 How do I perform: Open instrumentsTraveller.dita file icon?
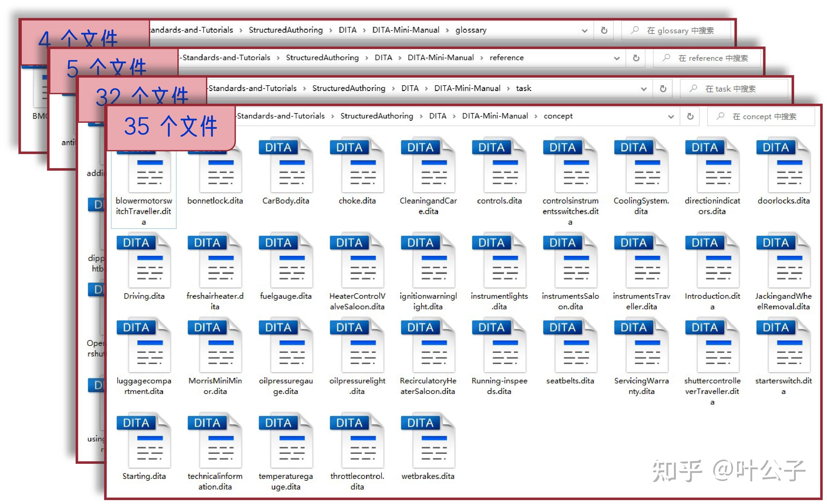click(x=641, y=260)
